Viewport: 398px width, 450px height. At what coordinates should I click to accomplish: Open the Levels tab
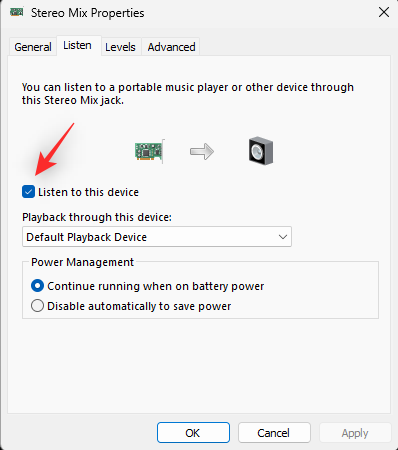coord(120,47)
